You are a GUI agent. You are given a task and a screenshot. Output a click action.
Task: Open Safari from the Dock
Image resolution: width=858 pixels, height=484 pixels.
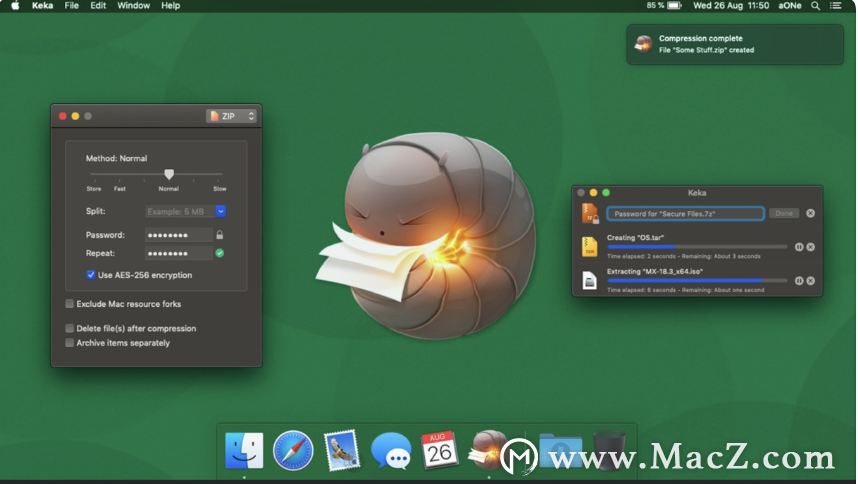[x=293, y=451]
